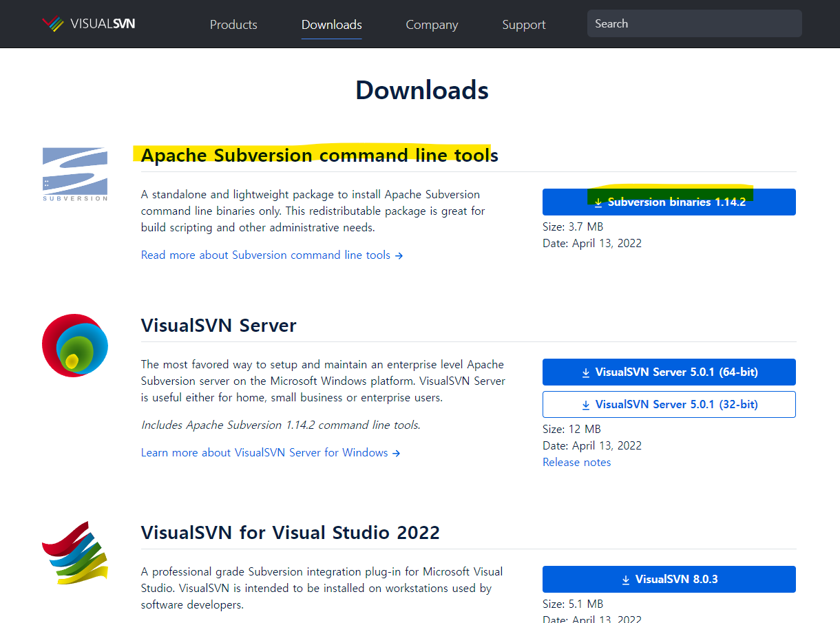840x623 pixels.
Task: Click the Subversion logo image
Action: point(75,174)
